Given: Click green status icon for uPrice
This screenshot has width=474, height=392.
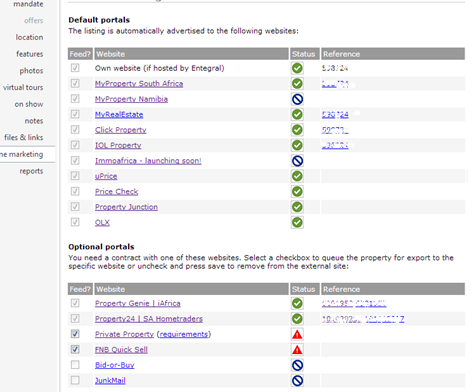Looking at the screenshot, I should pyautogui.click(x=297, y=176).
